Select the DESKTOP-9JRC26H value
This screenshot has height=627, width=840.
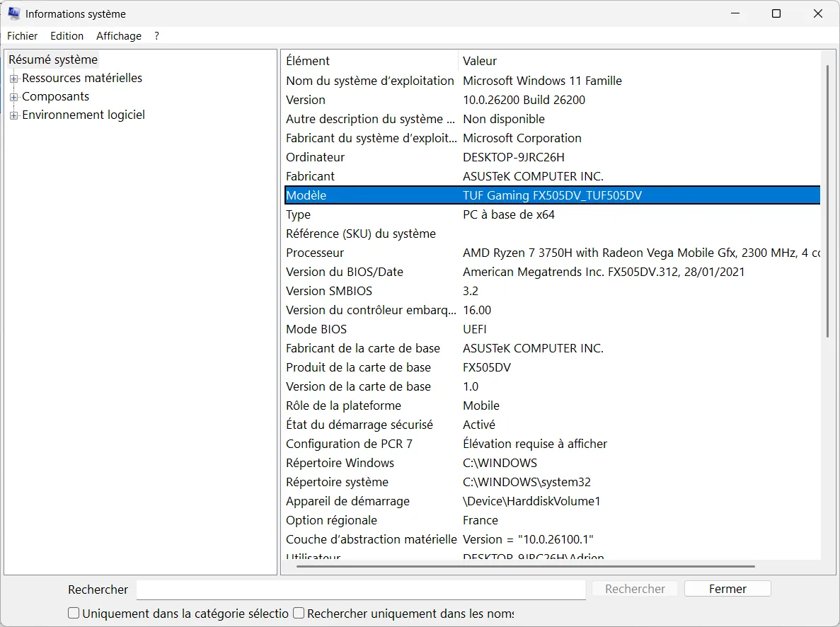pyautogui.click(x=514, y=158)
